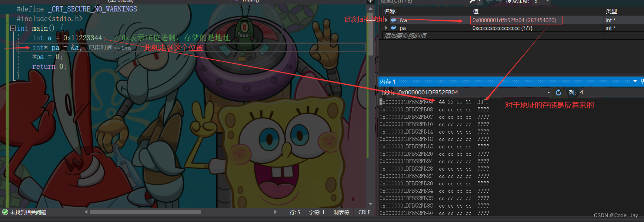Click memory row address 0x0000001DFB52FB08

406,110
